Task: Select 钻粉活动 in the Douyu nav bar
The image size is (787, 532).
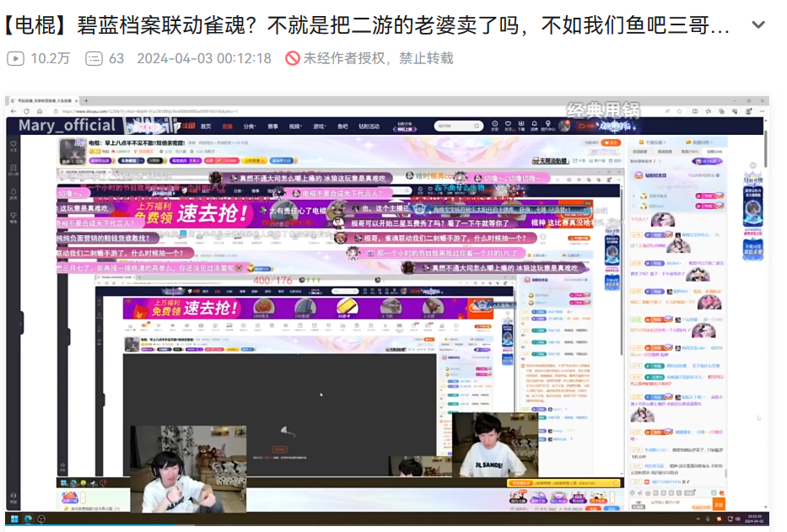Action: click(369, 126)
